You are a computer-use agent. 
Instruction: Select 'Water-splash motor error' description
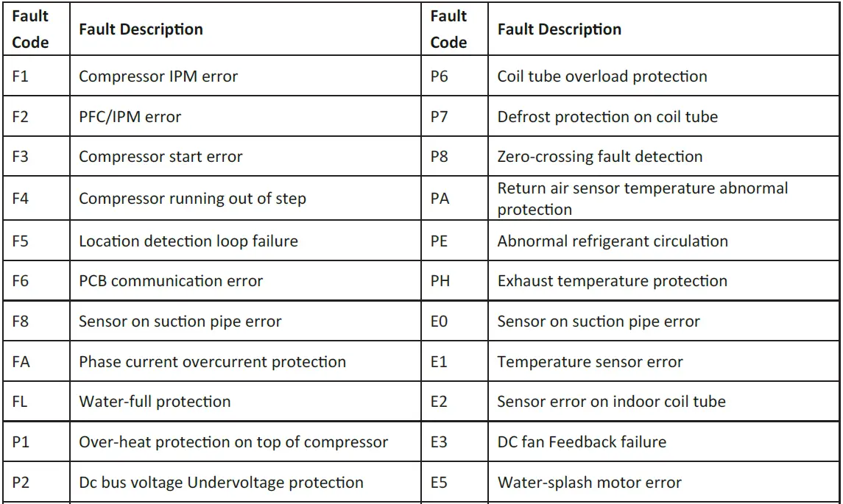pyautogui.click(x=589, y=483)
